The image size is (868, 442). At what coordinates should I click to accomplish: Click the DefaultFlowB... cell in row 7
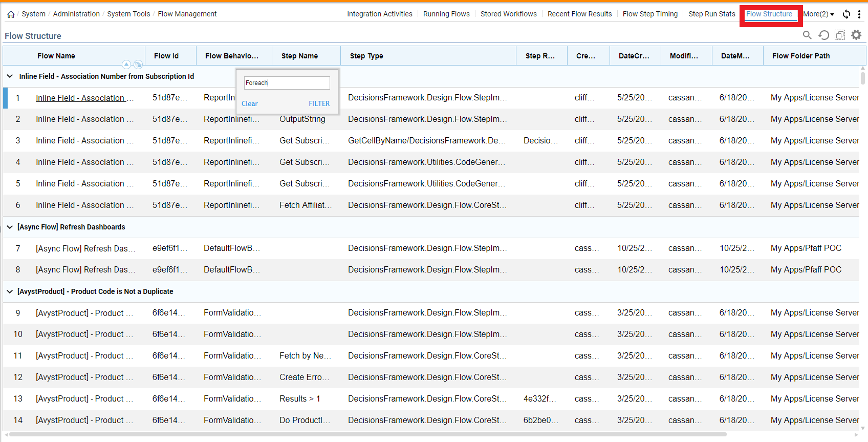point(232,248)
